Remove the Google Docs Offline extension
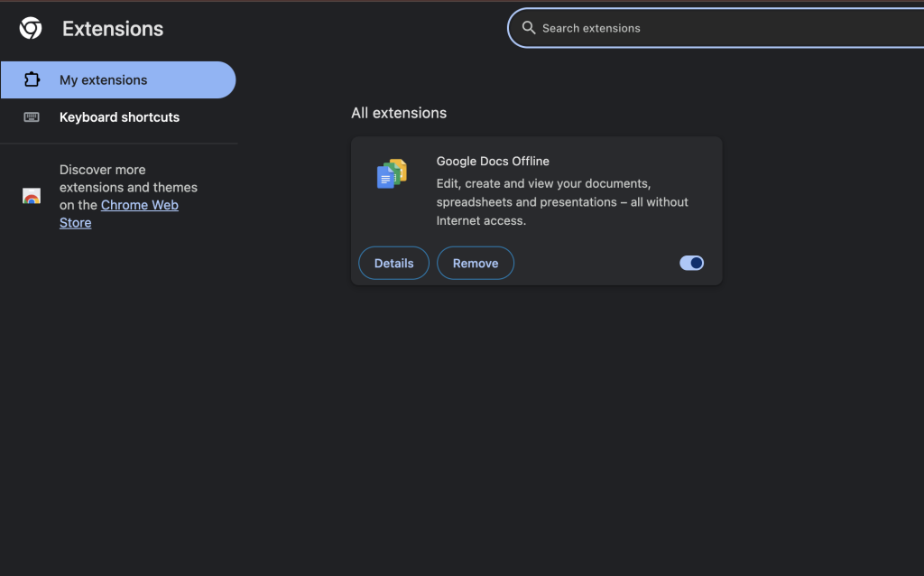 (x=476, y=263)
